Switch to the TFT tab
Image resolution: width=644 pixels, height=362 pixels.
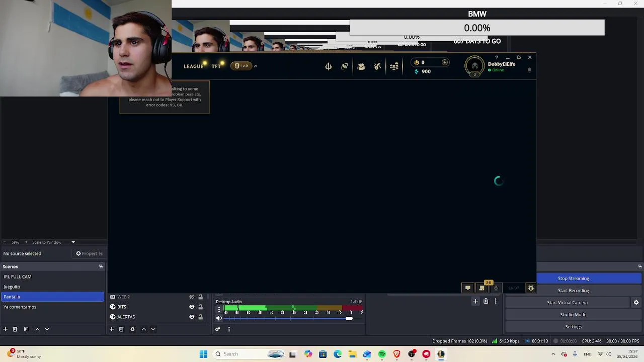click(216, 66)
